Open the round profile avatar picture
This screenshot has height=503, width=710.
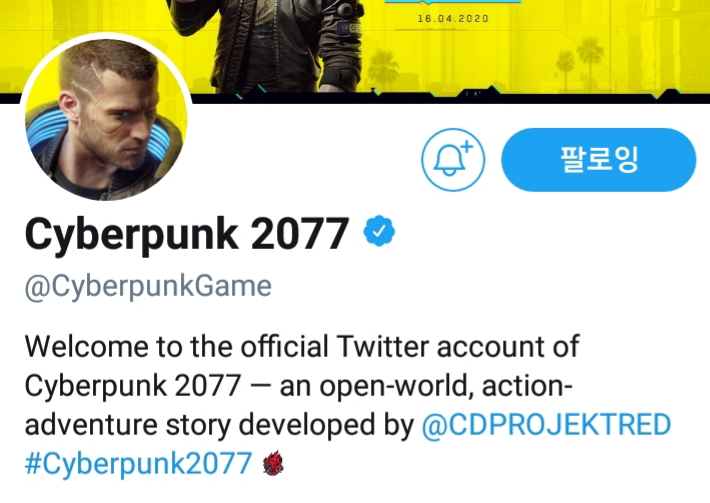click(x=106, y=119)
